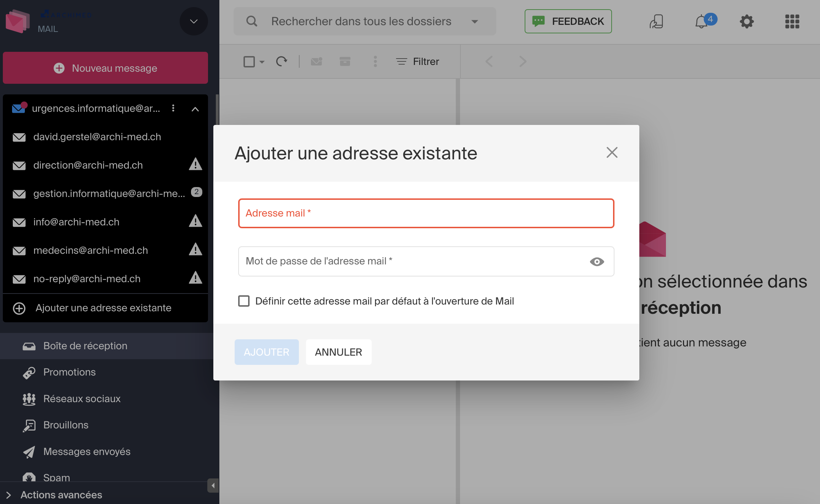Open the three-dot menu beside urgences.informatique
This screenshot has width=820, height=504.
coord(173,108)
